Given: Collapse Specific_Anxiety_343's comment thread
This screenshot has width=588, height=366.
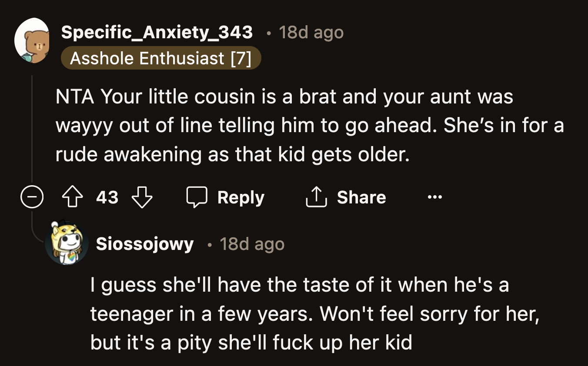Looking at the screenshot, I should click(x=32, y=196).
